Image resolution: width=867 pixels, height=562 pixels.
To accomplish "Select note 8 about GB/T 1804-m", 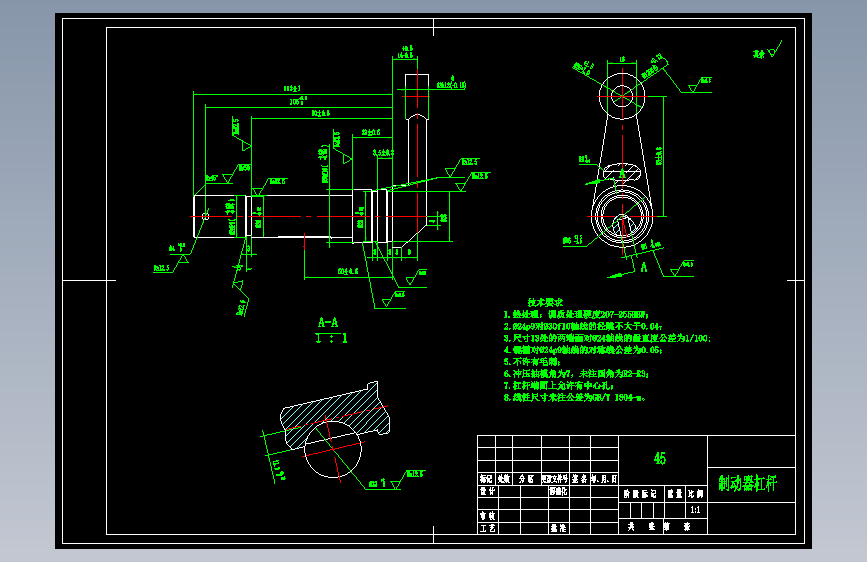I will [x=574, y=398].
